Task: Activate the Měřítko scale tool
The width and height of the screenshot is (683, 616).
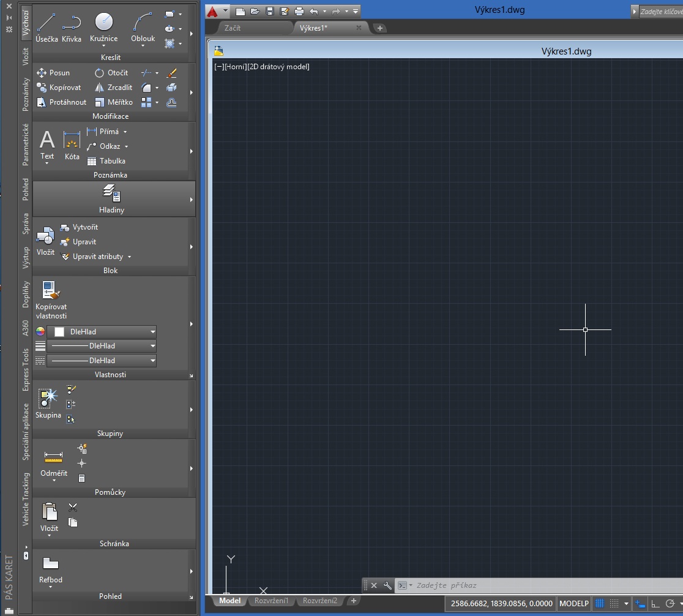Action: (114, 102)
